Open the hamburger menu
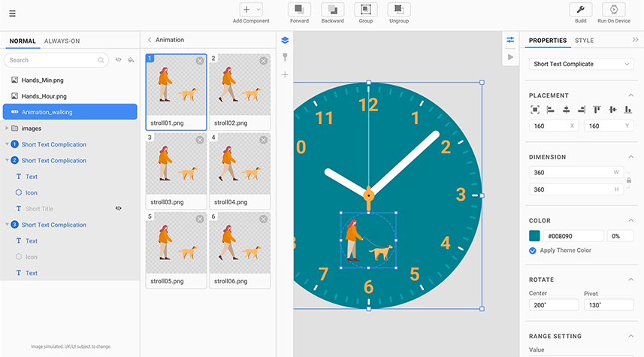Image resolution: width=644 pixels, height=357 pixels. [x=12, y=13]
